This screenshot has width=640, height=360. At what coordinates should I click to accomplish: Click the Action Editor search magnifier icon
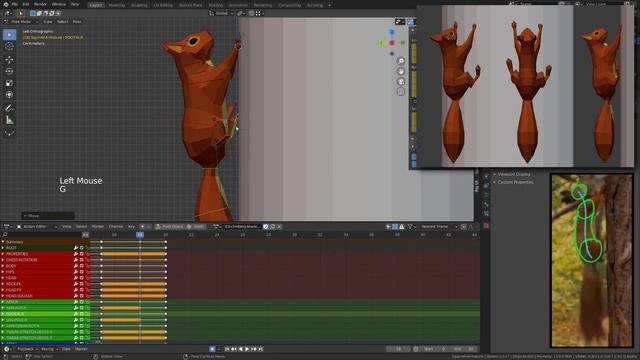[x=5, y=235]
